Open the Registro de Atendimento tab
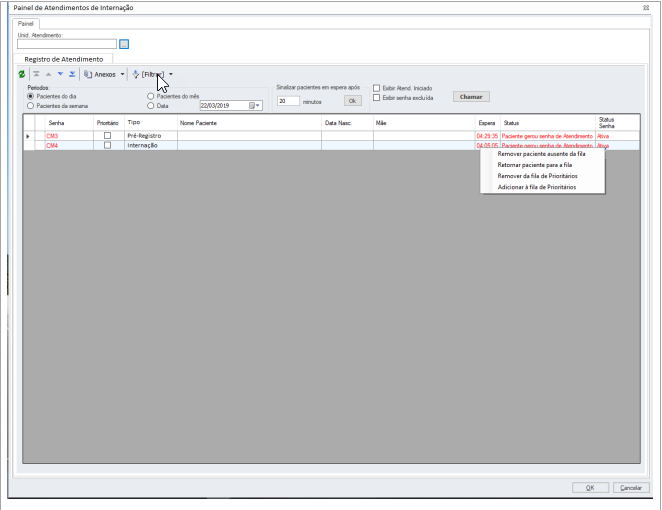Screen dimensions: 662x510 click(x=64, y=59)
